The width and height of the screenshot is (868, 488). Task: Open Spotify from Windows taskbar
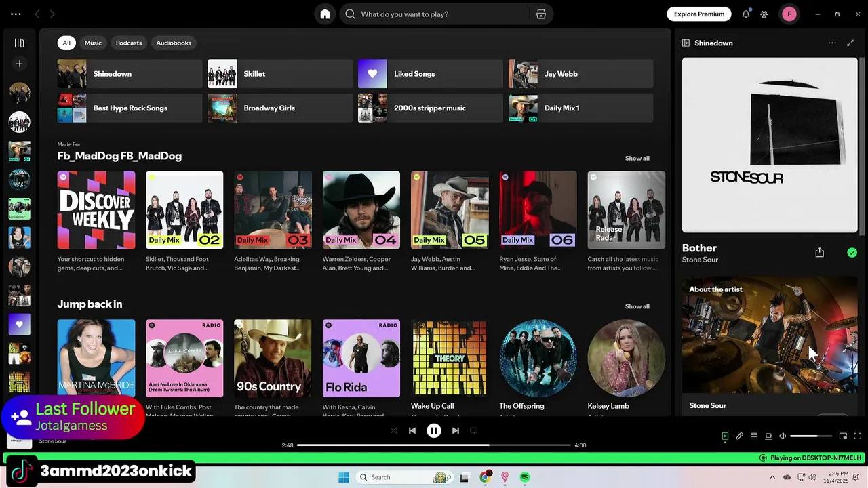[525, 477]
